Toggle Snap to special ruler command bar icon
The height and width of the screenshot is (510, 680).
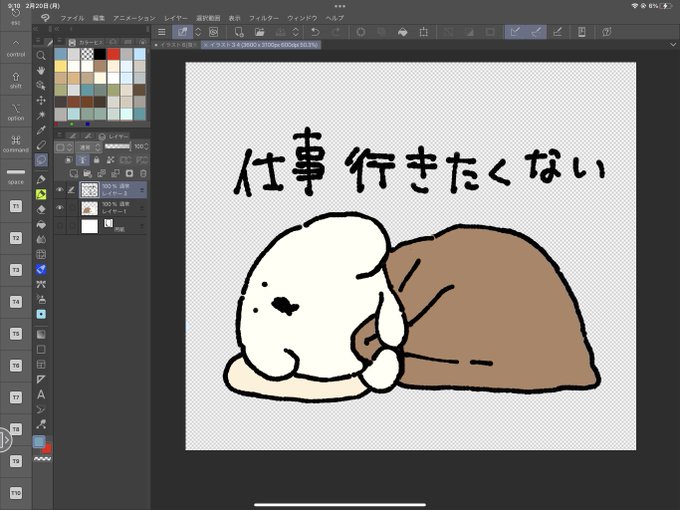[536, 32]
